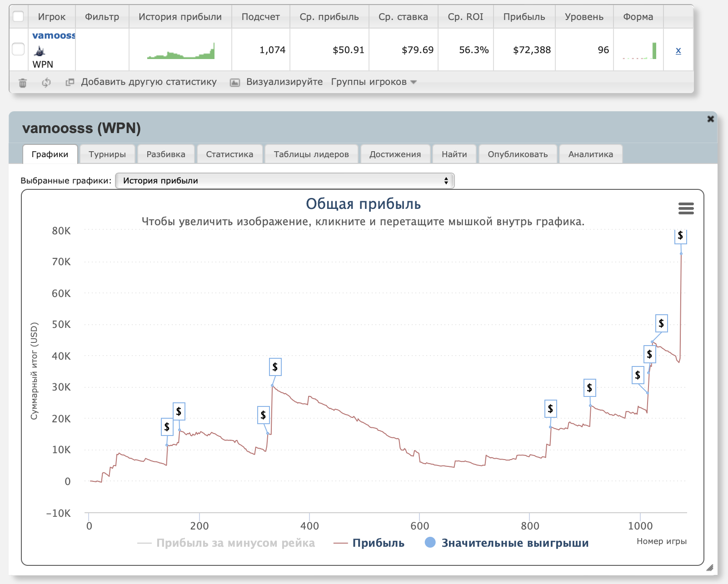Click the visualize picture icon

pyautogui.click(x=235, y=83)
